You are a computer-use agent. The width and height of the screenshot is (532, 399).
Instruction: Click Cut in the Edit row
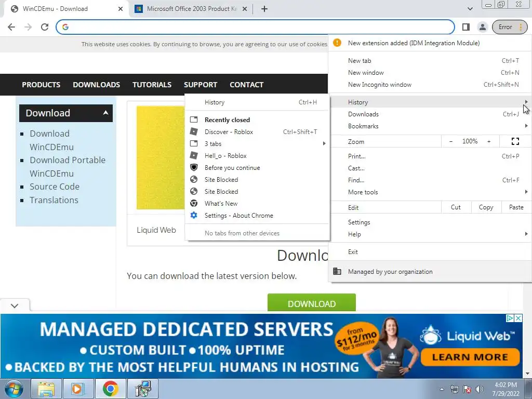click(x=456, y=207)
